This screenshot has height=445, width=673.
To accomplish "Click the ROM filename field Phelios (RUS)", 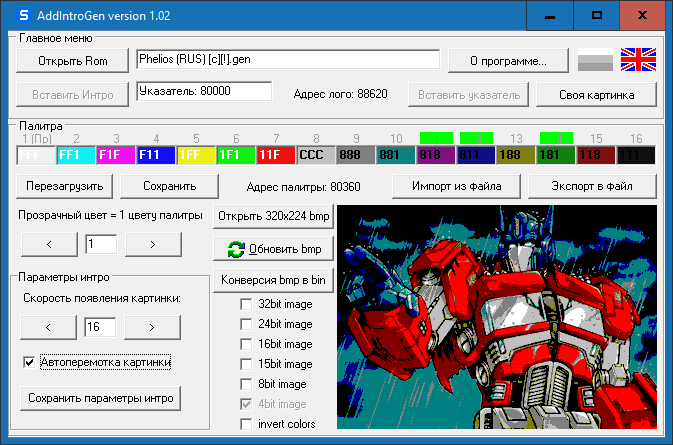I will pyautogui.click(x=288, y=59).
